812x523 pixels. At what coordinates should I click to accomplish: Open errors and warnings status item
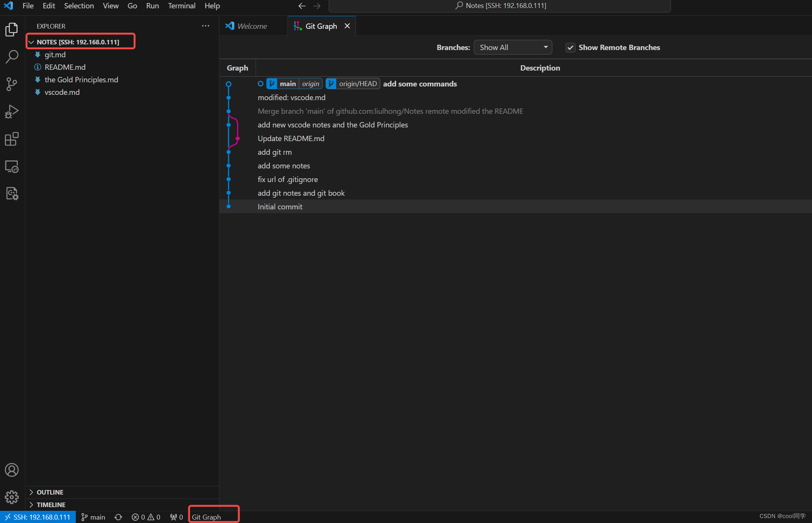coord(146,517)
